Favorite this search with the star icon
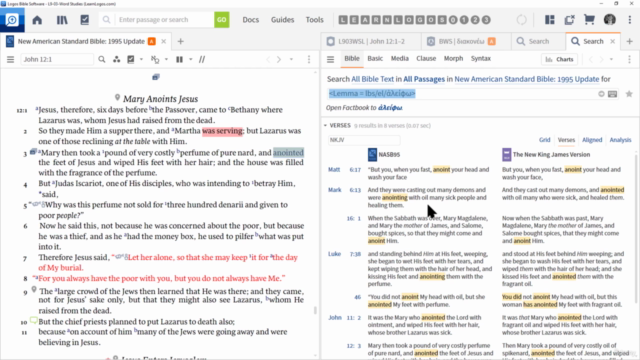Viewport: 640px width, 360px height. tap(629, 94)
